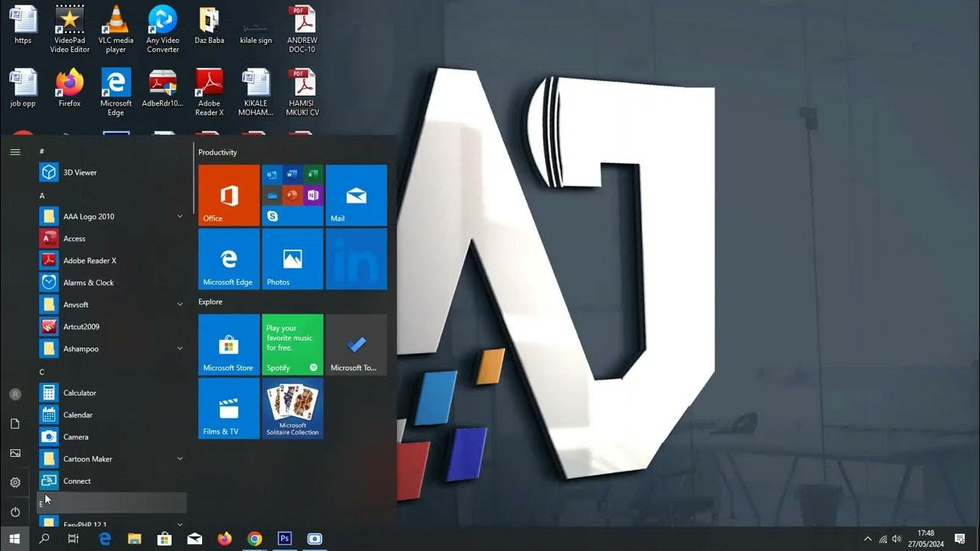Open the Calculator app
The image size is (980, 551).
[112, 393]
